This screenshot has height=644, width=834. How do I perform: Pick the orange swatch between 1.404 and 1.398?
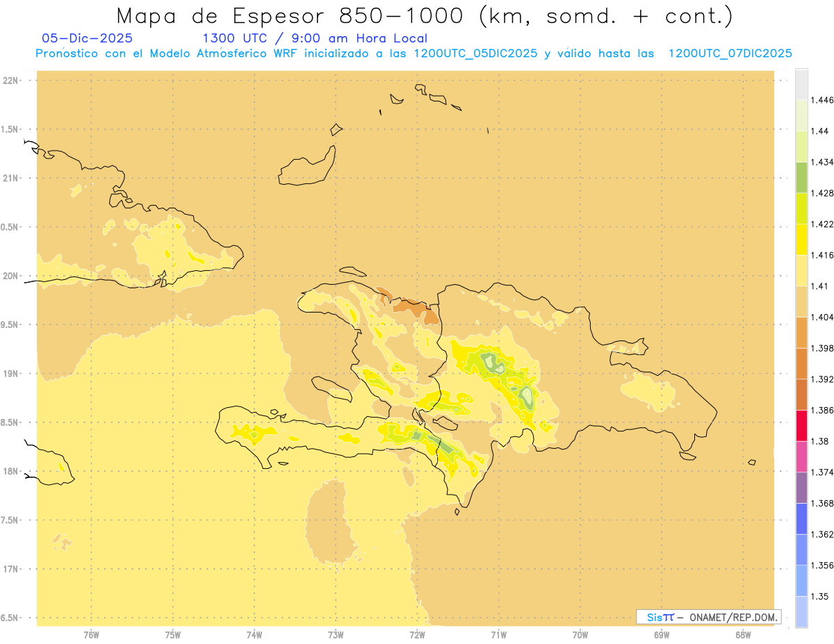coord(801,332)
